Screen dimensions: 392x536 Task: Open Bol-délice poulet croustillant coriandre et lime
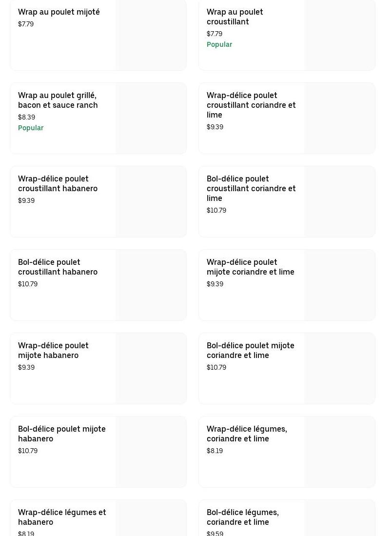(x=251, y=188)
